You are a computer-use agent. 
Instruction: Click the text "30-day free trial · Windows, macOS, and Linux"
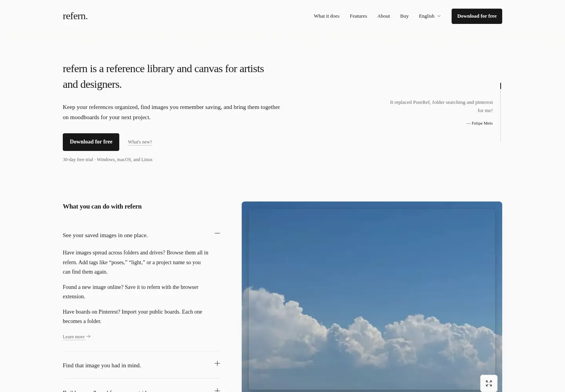(108, 160)
